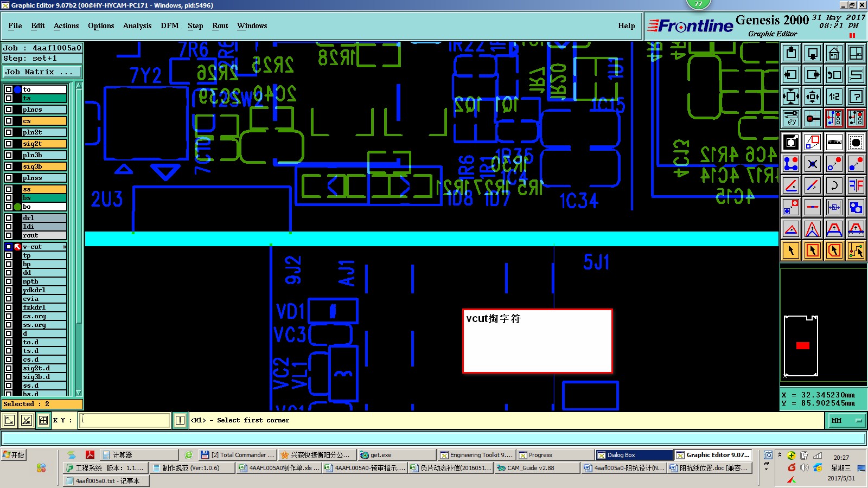Click the blue color dot on layer to

[17, 89]
